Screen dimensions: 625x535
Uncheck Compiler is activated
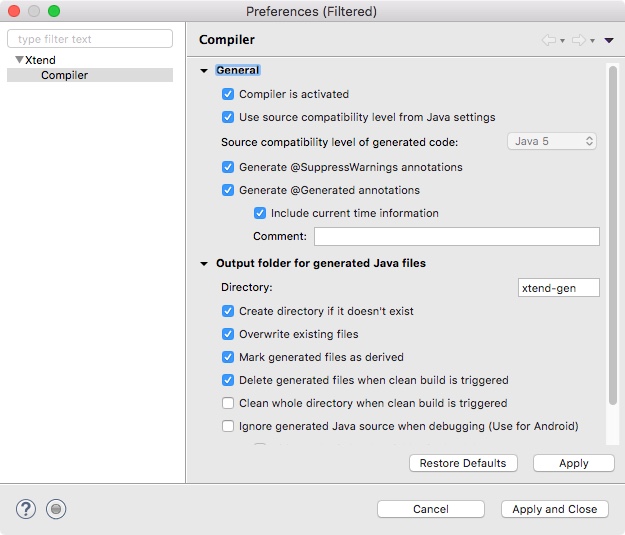[228, 94]
